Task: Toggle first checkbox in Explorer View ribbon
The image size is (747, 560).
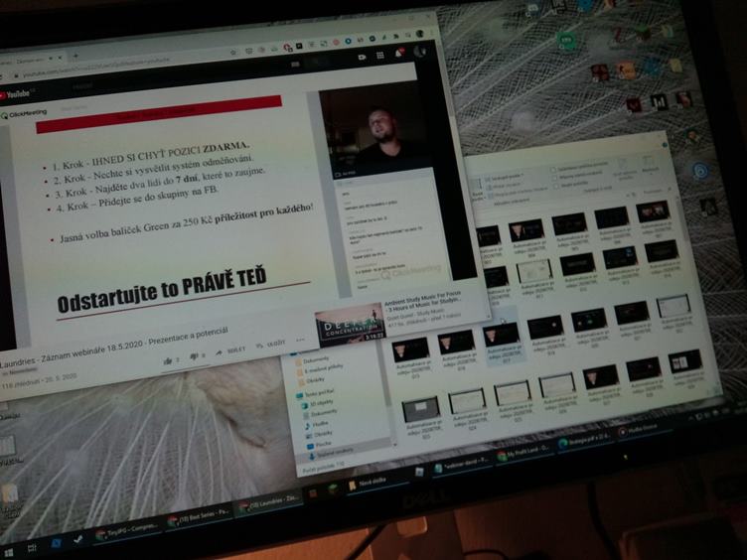Action: click(553, 170)
